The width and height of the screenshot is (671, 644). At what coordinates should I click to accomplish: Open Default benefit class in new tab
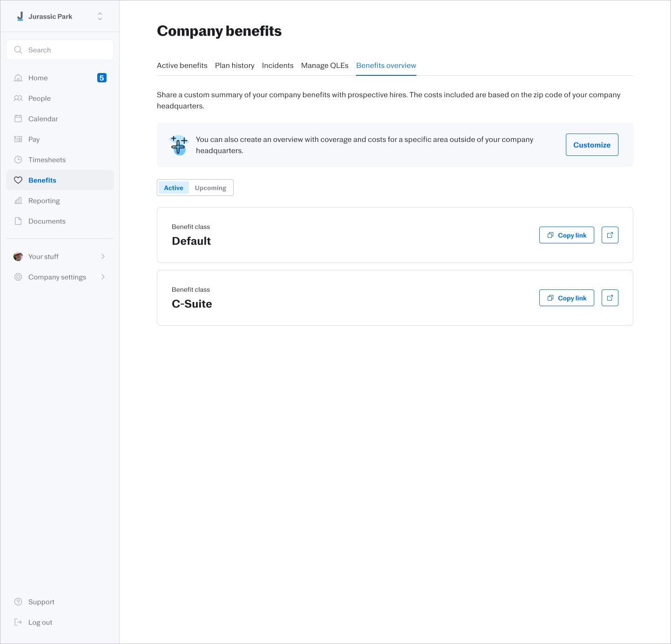(610, 235)
